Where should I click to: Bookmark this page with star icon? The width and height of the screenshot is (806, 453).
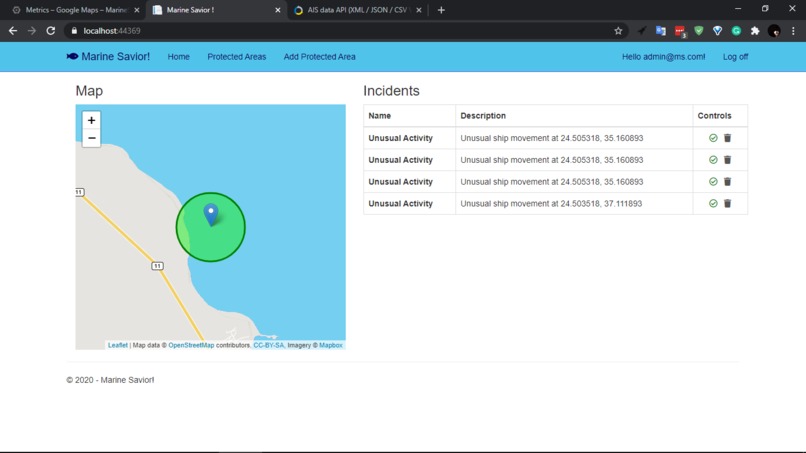618,31
